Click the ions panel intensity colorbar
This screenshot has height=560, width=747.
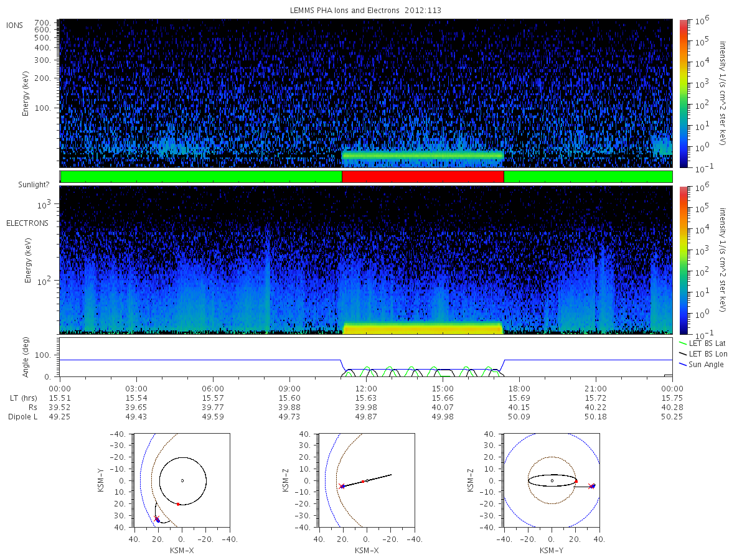pos(683,93)
